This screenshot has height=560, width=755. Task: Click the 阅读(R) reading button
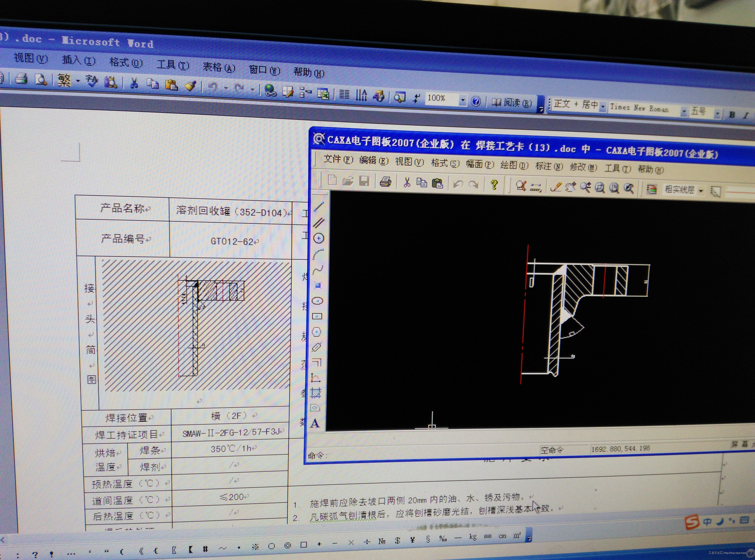(512, 103)
